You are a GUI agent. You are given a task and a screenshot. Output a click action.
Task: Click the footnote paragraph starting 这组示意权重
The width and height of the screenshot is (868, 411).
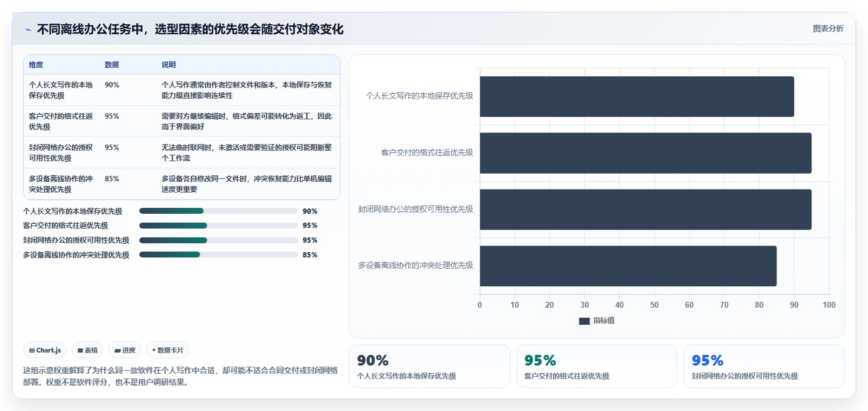[181, 376]
